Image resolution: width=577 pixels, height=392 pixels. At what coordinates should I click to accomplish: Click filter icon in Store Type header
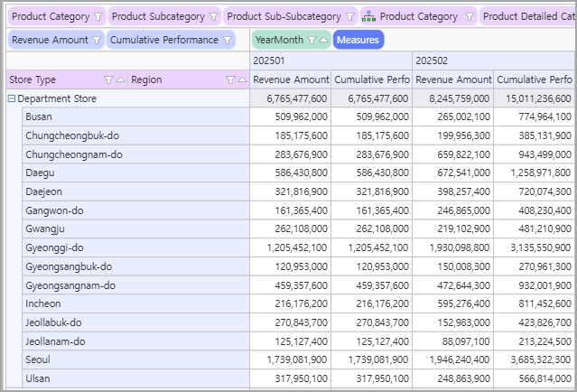108,79
